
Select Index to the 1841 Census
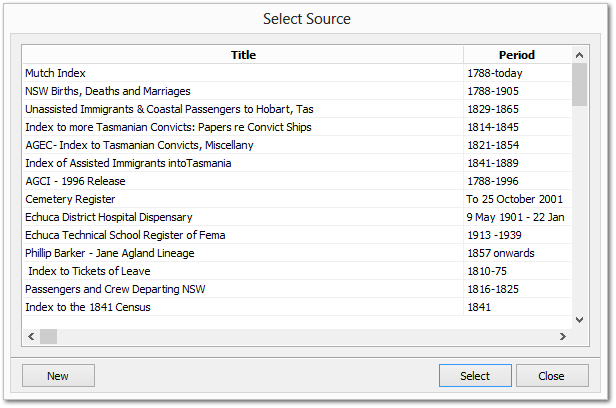point(88,307)
